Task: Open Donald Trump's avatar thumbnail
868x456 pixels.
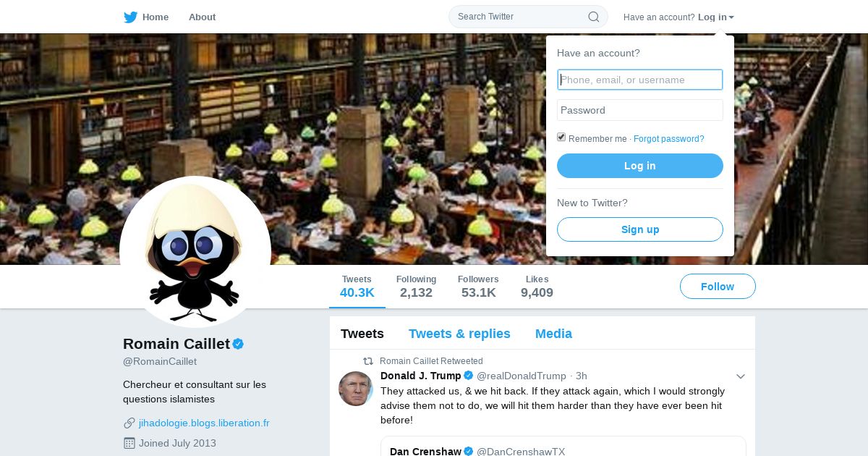Action: point(356,389)
